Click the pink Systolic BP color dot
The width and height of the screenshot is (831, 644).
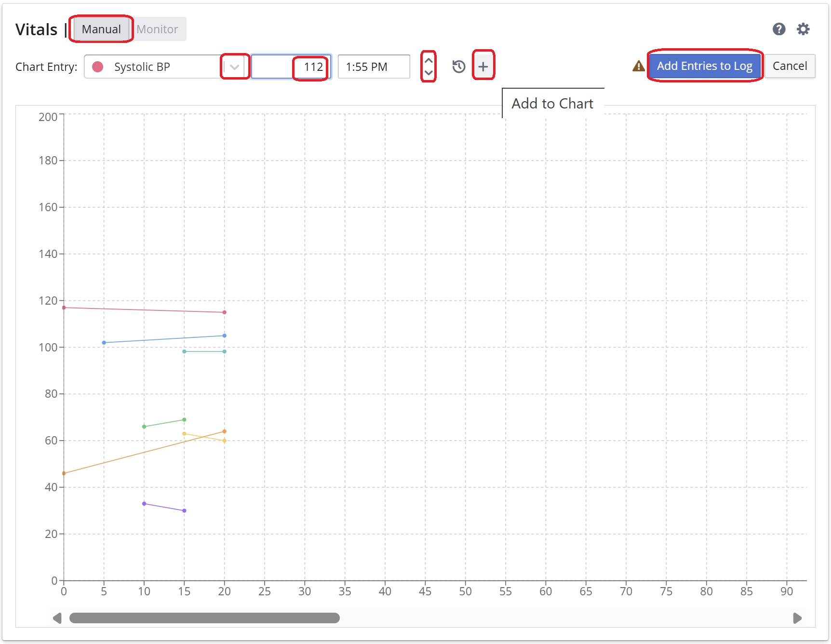98,67
